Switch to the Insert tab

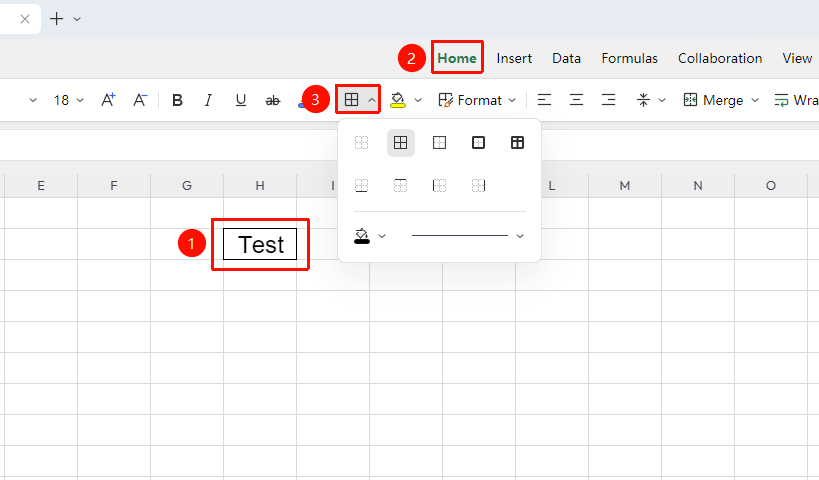pyautogui.click(x=514, y=58)
